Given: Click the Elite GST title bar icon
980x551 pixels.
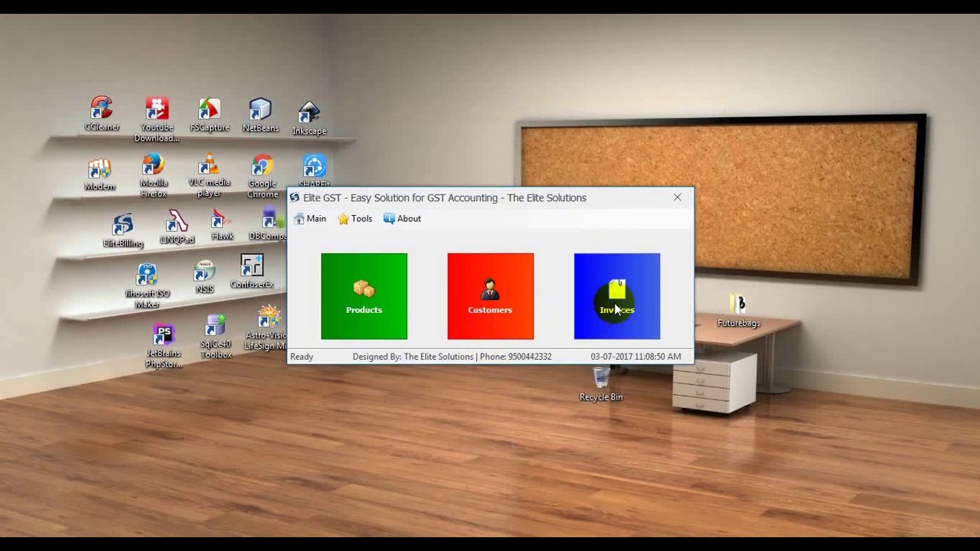Looking at the screenshot, I should click(295, 197).
